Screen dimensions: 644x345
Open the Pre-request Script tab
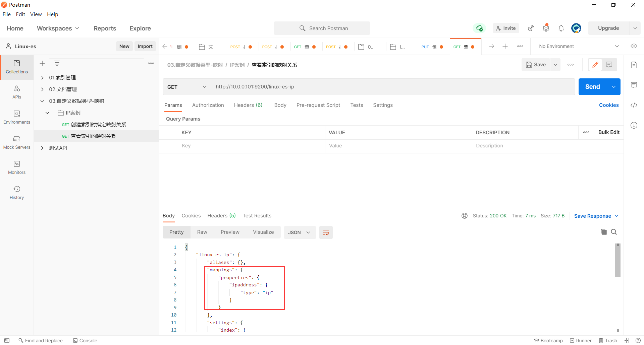(x=318, y=105)
